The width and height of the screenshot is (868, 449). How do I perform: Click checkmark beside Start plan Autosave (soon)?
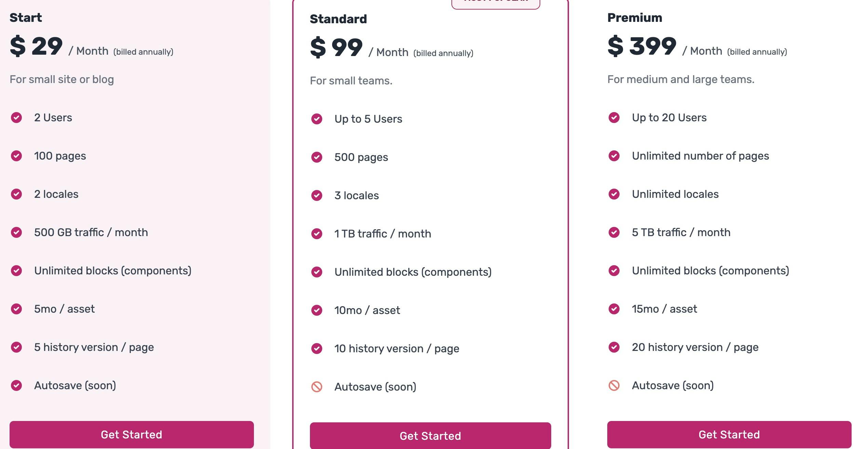[x=16, y=385]
